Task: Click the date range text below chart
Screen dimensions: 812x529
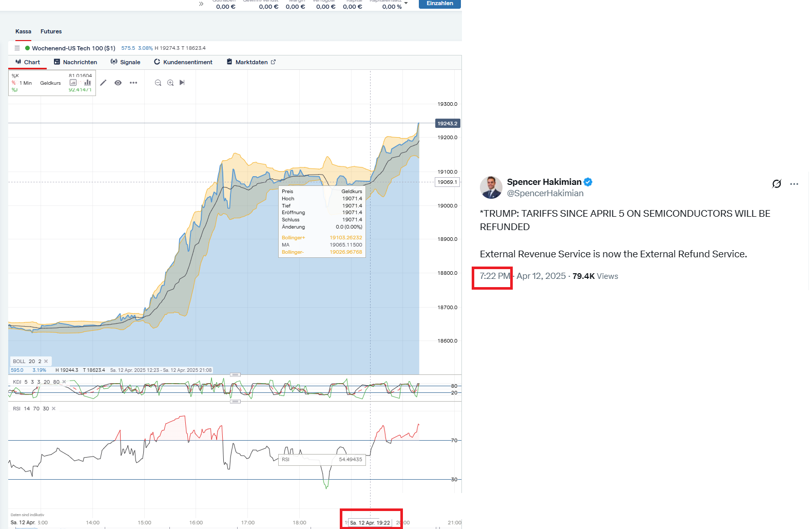Action: (161, 370)
